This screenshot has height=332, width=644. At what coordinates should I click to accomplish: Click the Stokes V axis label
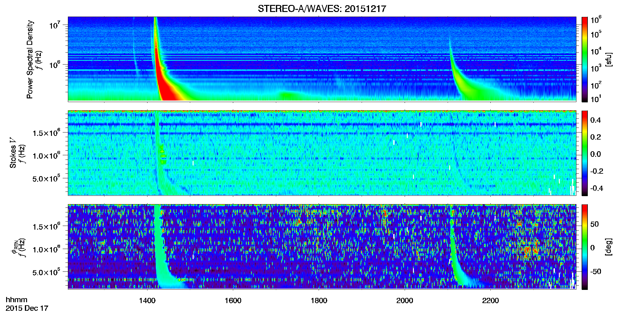click(13, 153)
